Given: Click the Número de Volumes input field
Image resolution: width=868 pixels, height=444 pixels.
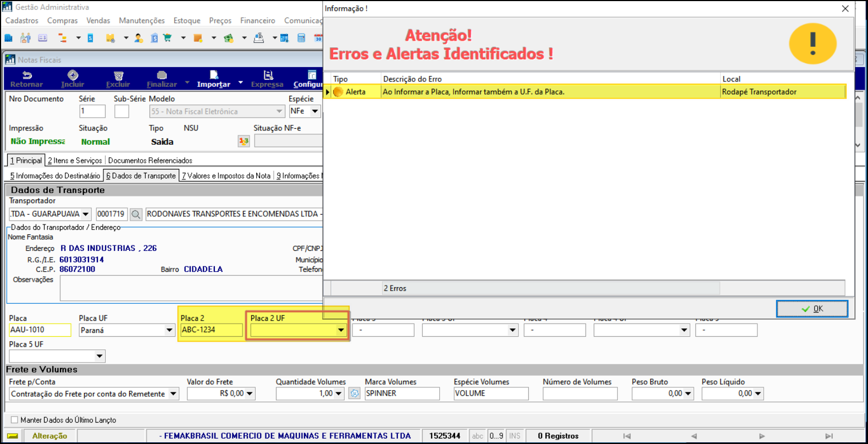Looking at the screenshot, I should [580, 393].
